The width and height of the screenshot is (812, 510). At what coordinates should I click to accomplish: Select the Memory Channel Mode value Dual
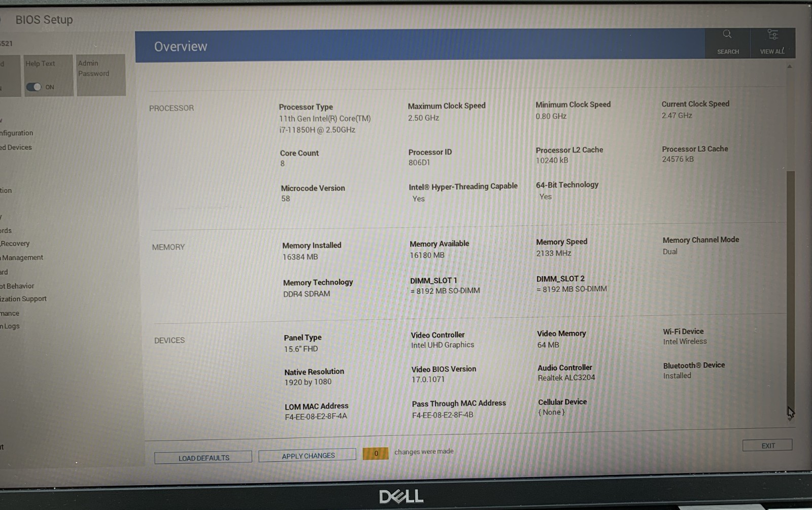[670, 251]
